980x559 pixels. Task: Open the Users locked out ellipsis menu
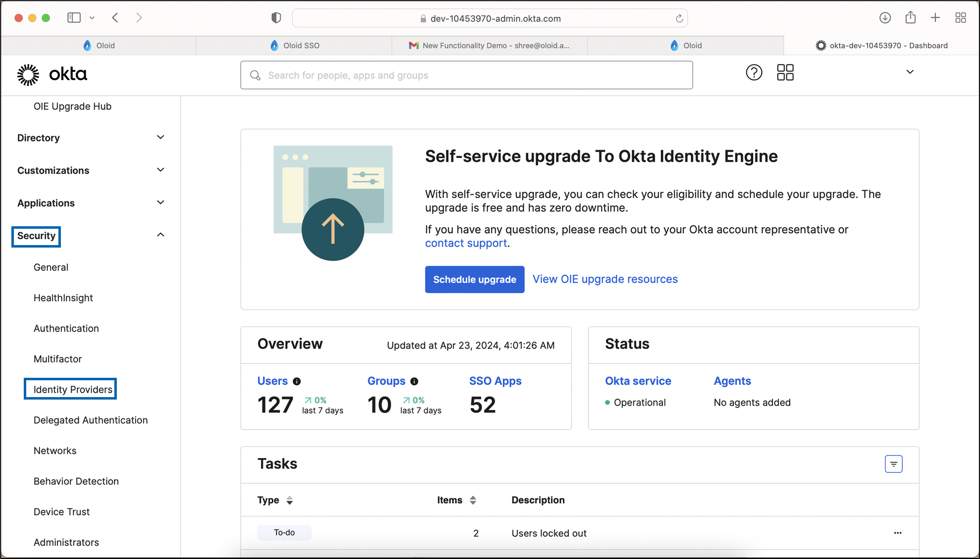[x=898, y=533]
